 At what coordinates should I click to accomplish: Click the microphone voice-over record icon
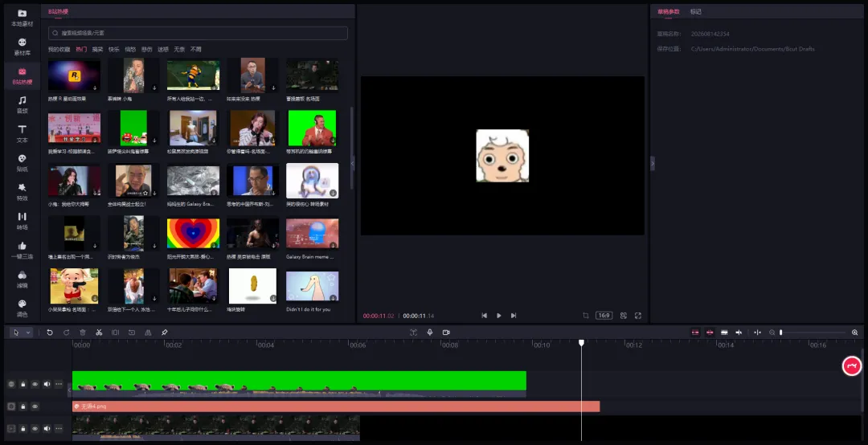tap(429, 332)
